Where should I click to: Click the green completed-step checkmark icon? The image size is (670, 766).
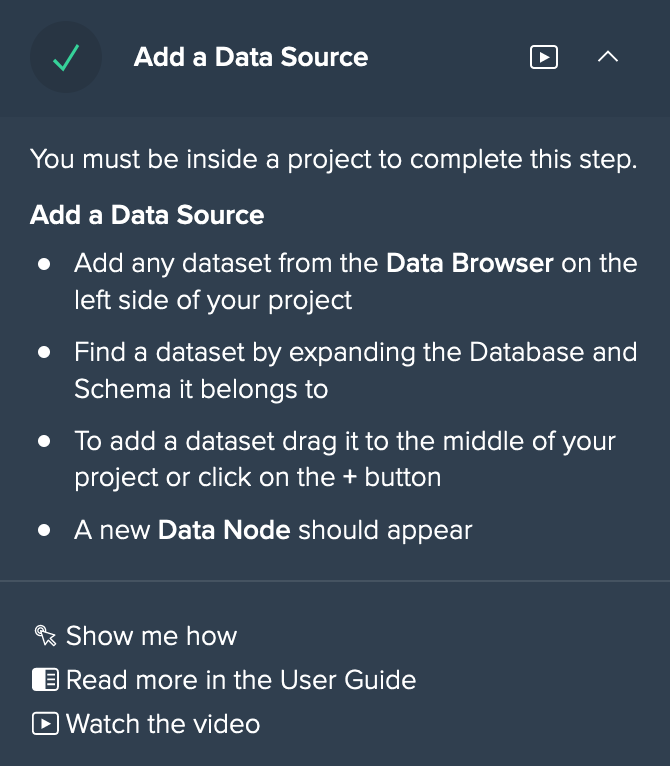coord(66,58)
